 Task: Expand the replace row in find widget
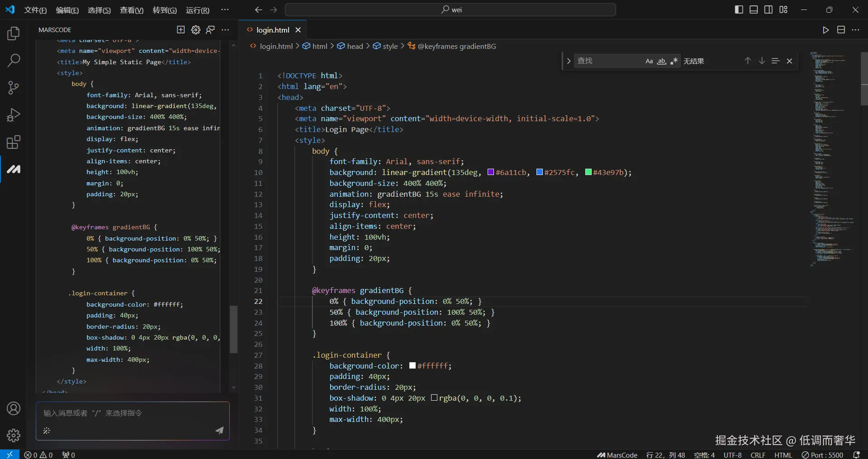tap(569, 61)
